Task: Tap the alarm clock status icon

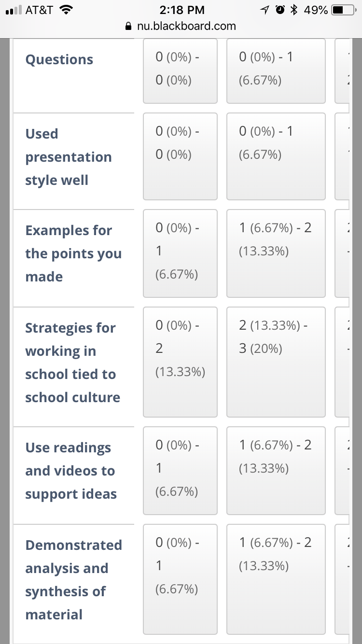Action: (x=279, y=10)
